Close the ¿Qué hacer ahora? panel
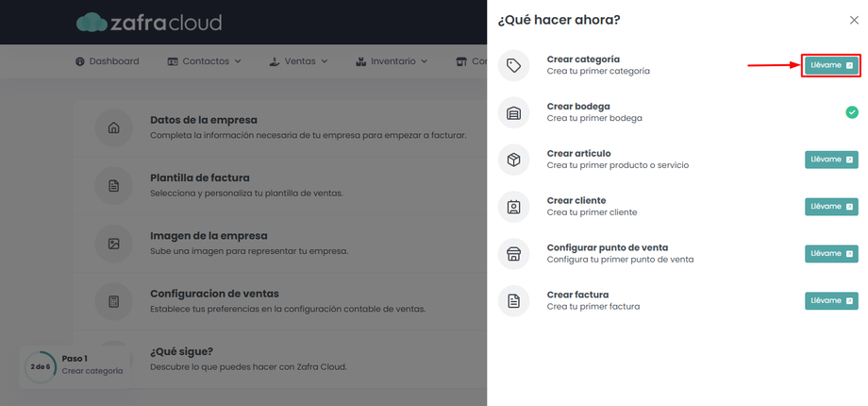The height and width of the screenshot is (406, 868). click(854, 20)
